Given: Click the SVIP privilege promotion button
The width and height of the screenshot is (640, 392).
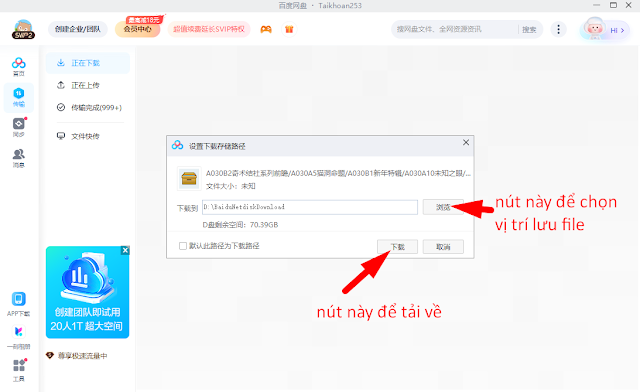Looking at the screenshot, I should click(209, 29).
